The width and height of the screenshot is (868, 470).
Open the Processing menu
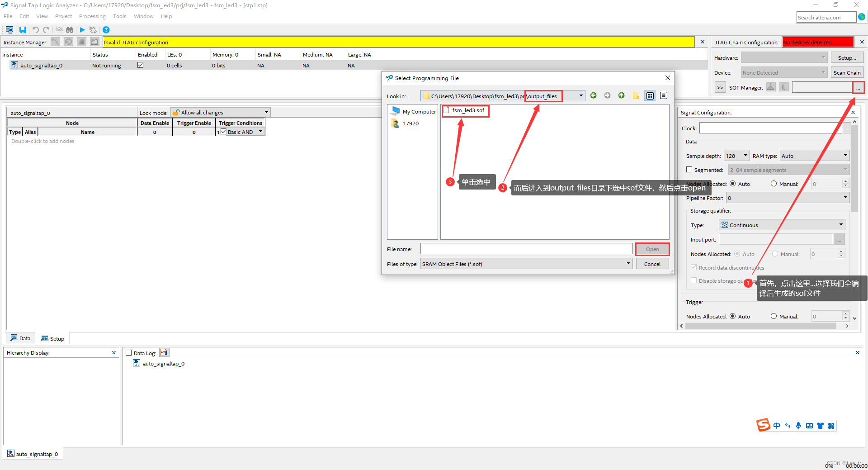click(x=92, y=16)
